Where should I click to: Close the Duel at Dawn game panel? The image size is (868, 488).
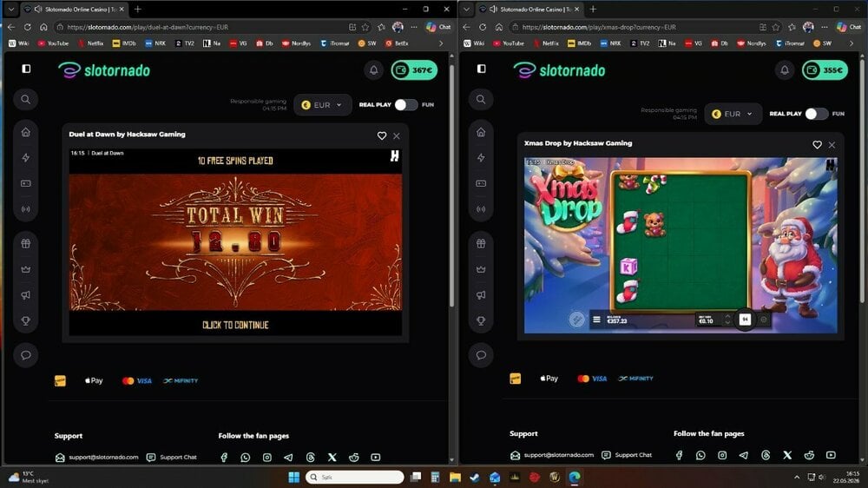pyautogui.click(x=397, y=135)
